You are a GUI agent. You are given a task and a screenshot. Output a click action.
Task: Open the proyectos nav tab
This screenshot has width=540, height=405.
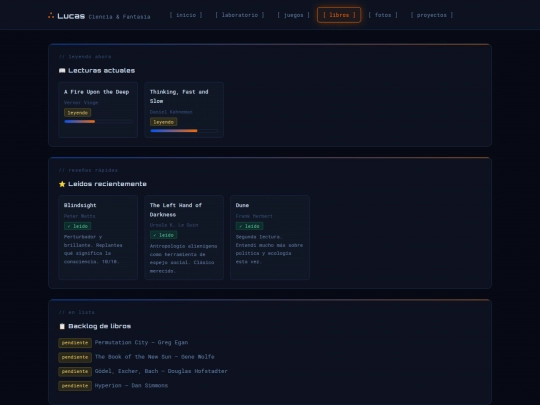[432, 15]
